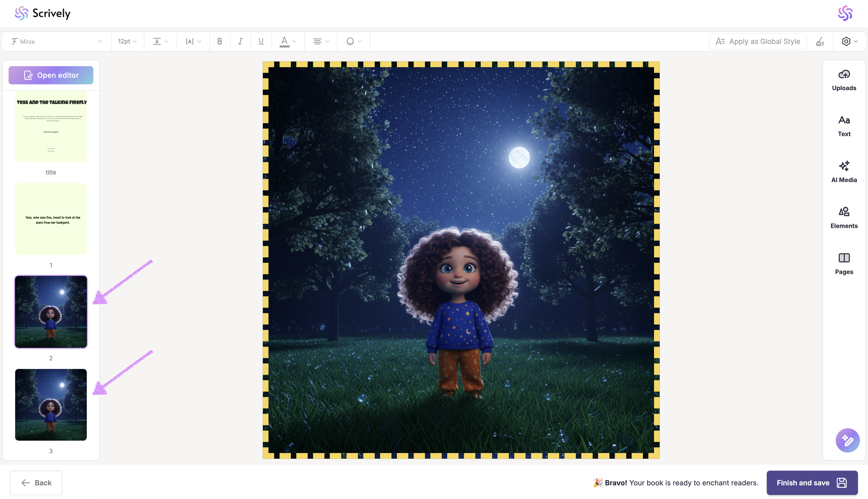Screen dimensions: 868x499
Task: Expand the text alignment dropdown
Action: coord(320,41)
